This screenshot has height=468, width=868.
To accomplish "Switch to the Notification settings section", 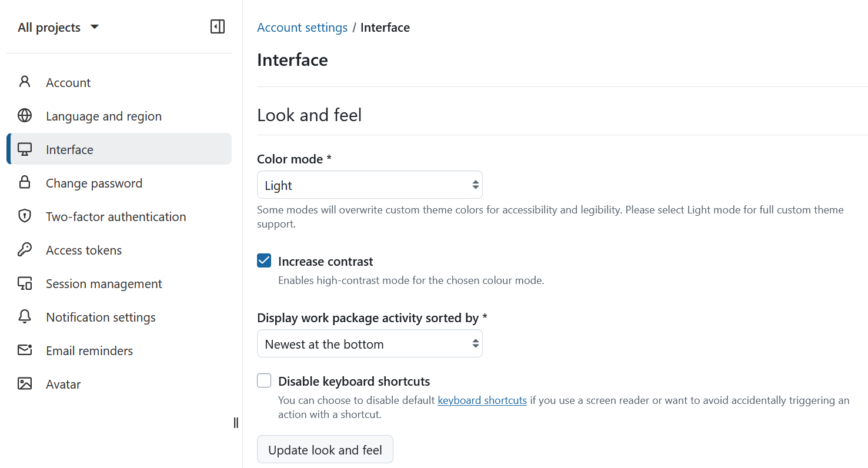I will (x=101, y=317).
